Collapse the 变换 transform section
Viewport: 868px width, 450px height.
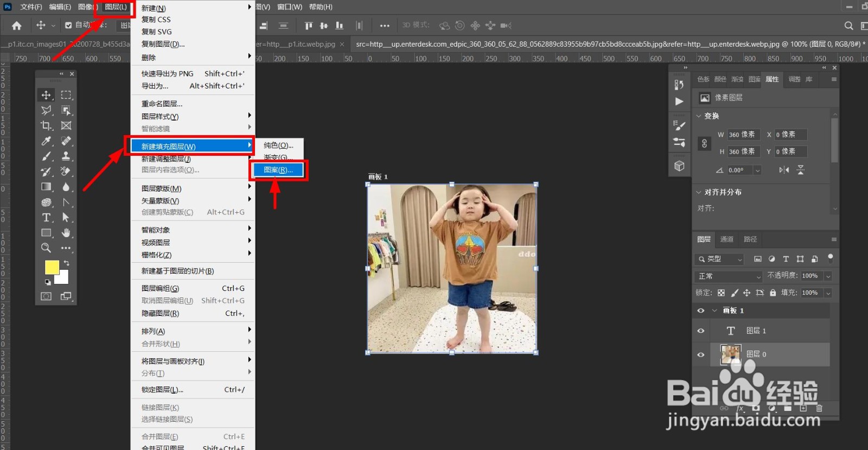pos(699,116)
